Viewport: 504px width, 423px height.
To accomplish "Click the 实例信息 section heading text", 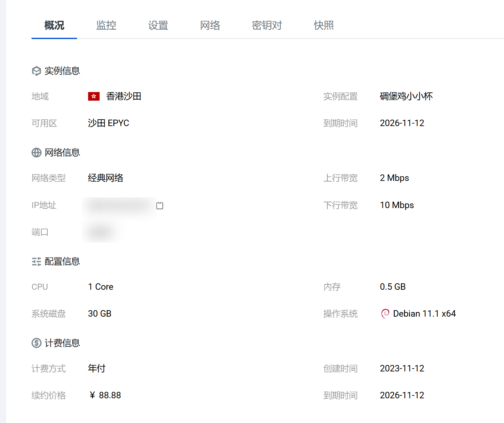I will tap(62, 71).
